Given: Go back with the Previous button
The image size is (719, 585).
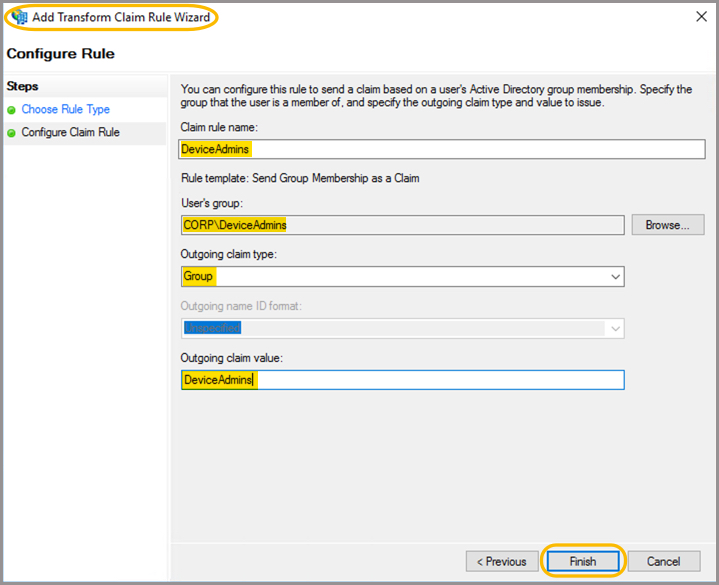Looking at the screenshot, I should point(501,561).
